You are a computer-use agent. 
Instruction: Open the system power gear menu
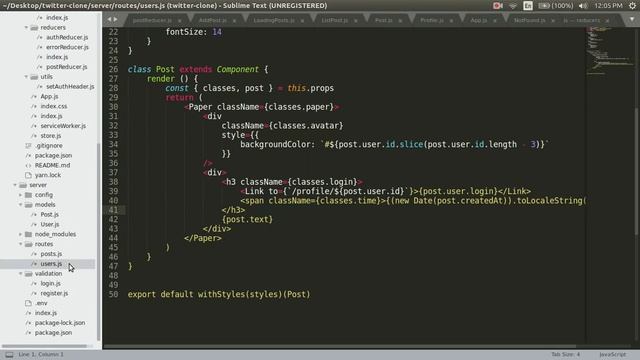tap(632, 6)
